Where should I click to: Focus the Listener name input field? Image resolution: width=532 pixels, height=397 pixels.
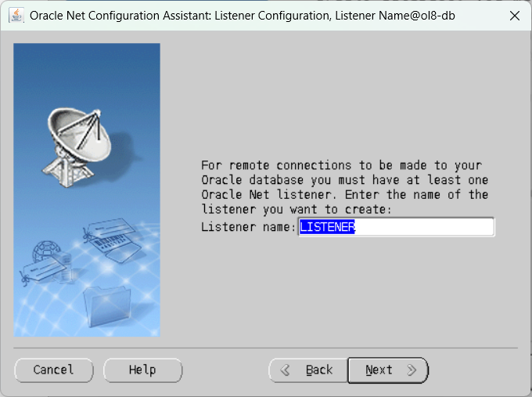(397, 227)
